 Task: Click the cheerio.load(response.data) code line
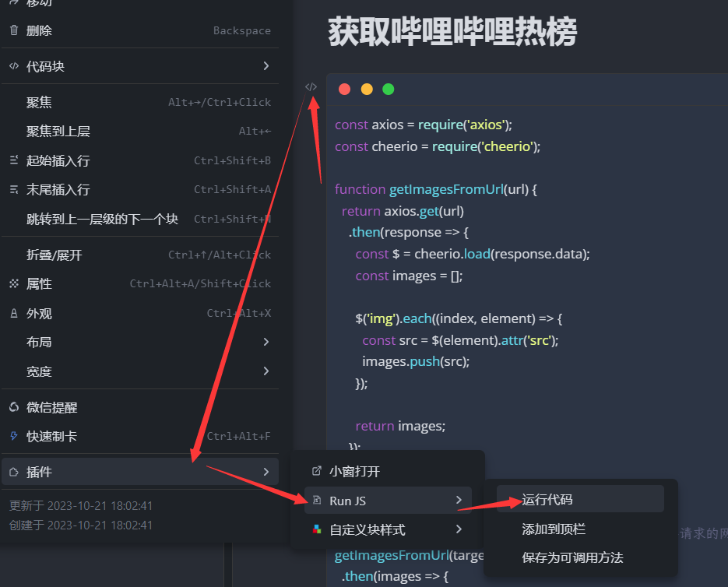[473, 254]
